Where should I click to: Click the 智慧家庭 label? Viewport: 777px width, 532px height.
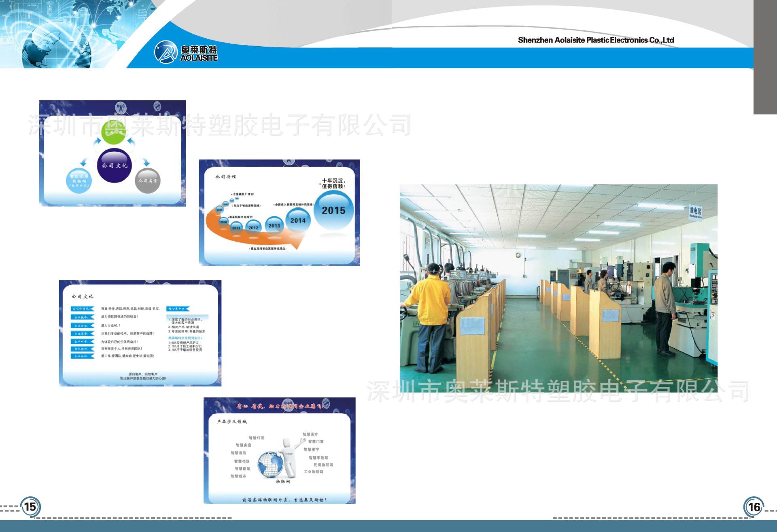click(244, 445)
